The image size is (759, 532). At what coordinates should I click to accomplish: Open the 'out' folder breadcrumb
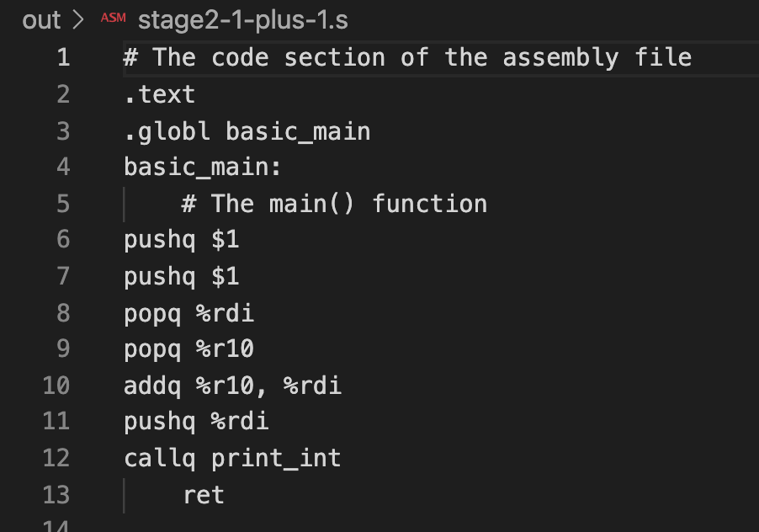41,20
